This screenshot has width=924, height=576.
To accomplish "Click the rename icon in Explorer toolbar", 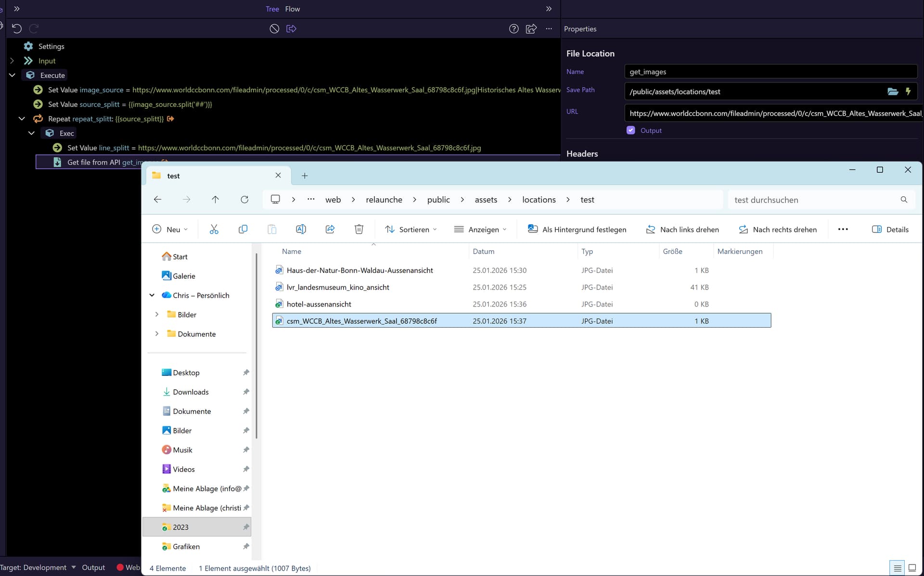I will coord(301,230).
